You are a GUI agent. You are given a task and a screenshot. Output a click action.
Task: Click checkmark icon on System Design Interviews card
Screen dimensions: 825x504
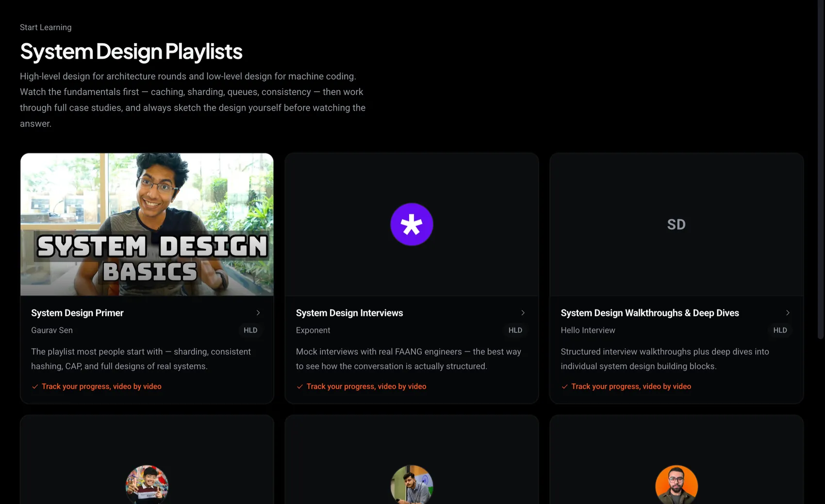[x=300, y=387]
